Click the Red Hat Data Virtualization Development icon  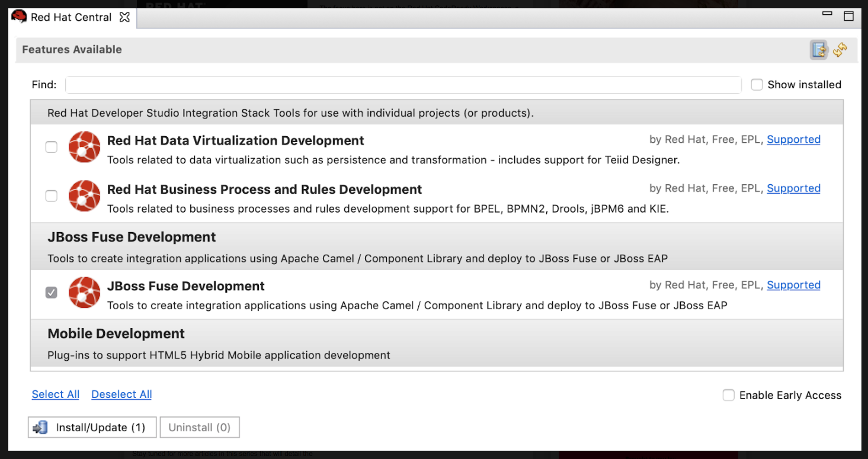pos(84,147)
